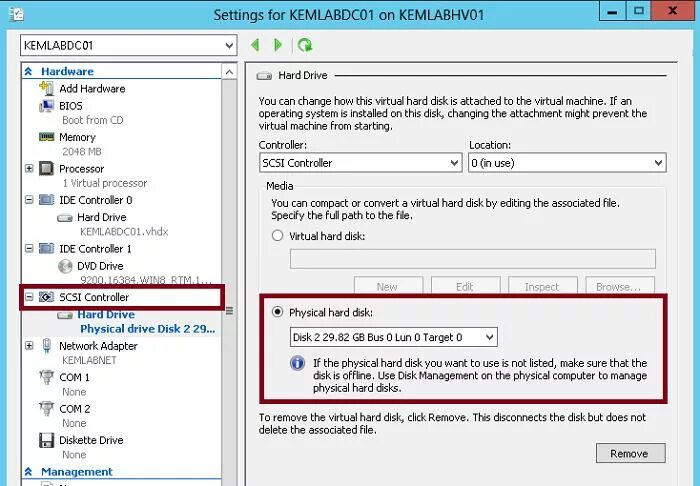
Task: Collapse the IDE Controller 1 node
Action: 29,249
